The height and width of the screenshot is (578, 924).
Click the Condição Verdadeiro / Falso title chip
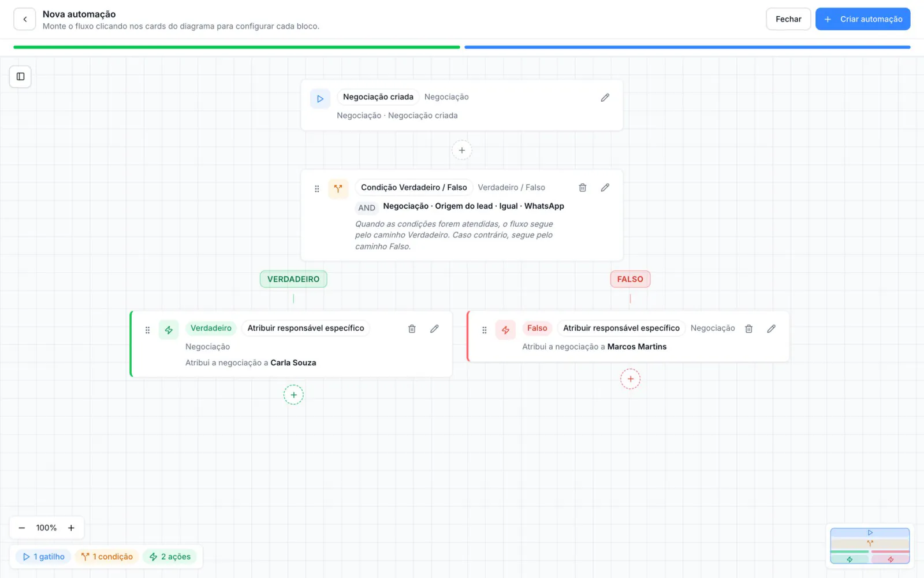[414, 187]
